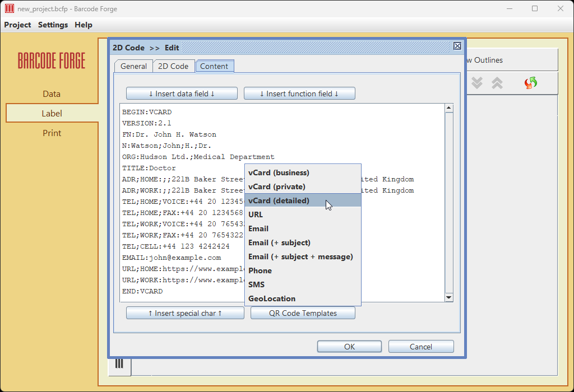This screenshot has height=392, width=574.
Task: Click the ADR;WORK Baker Street line
Action: coord(183,190)
